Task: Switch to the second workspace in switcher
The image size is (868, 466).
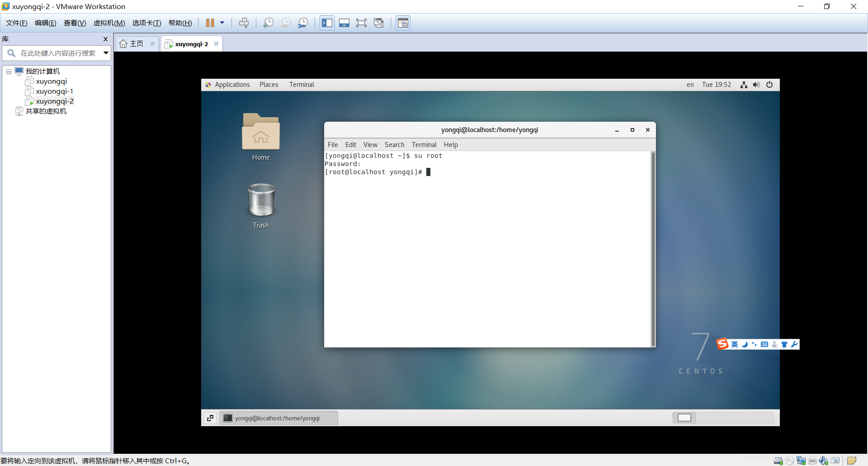Action: (x=710, y=418)
